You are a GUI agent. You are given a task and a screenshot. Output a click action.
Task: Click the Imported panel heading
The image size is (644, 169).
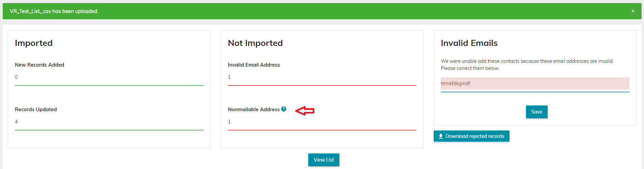[34, 43]
